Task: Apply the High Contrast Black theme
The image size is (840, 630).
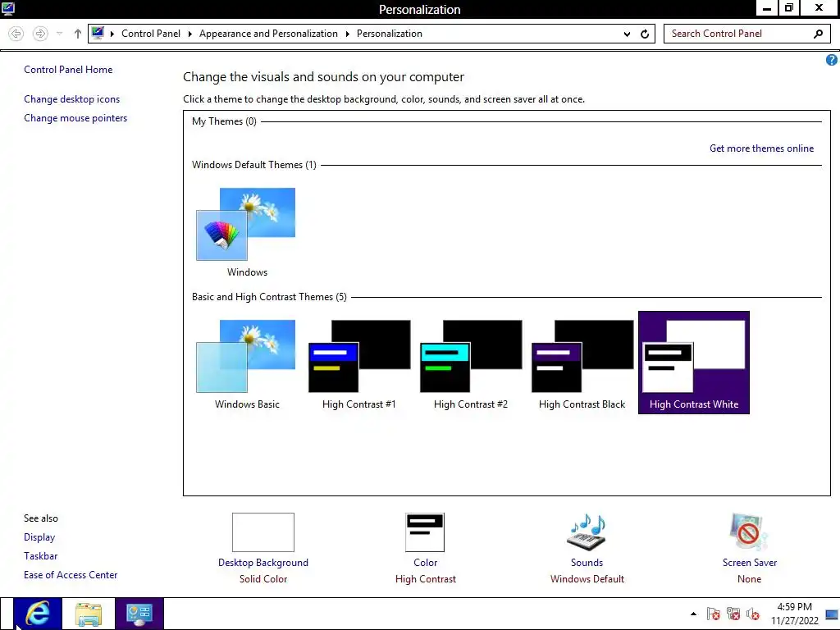Action: (x=582, y=364)
